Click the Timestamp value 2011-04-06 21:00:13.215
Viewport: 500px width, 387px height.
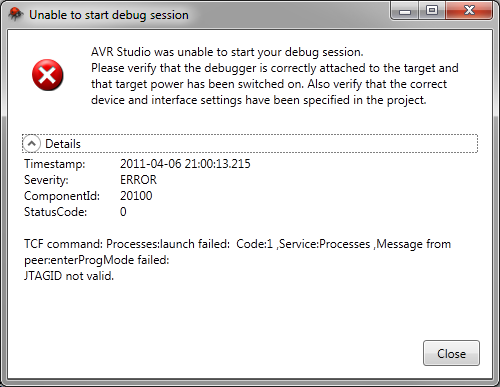point(185,164)
